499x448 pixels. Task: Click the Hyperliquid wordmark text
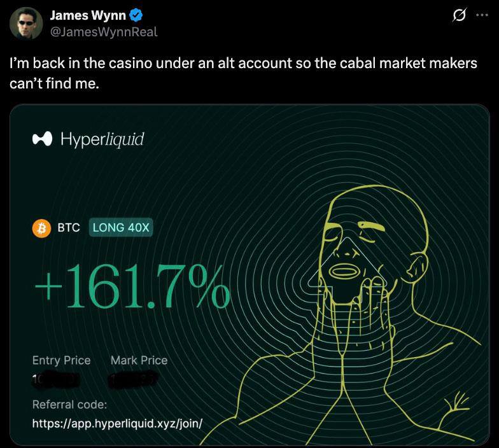(x=102, y=139)
